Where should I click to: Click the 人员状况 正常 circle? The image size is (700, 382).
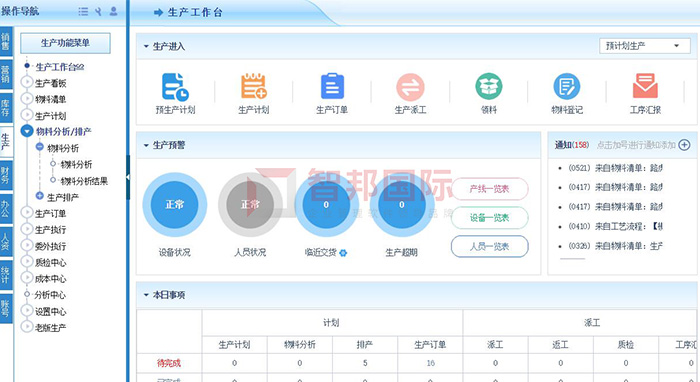250,204
